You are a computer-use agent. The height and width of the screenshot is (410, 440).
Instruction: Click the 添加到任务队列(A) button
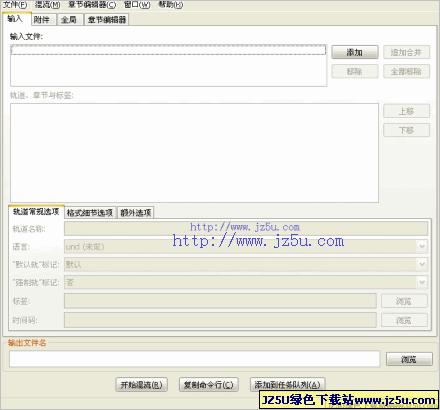[x=287, y=385]
